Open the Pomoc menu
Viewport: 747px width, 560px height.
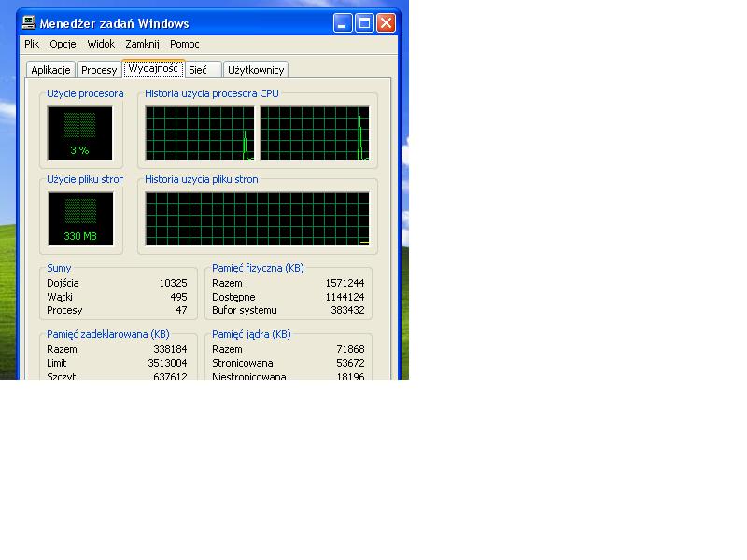184,44
